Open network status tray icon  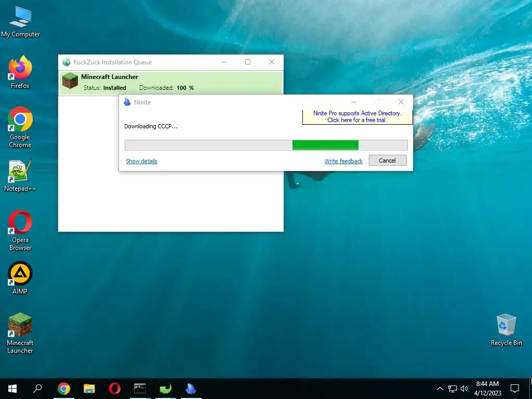[453, 389]
